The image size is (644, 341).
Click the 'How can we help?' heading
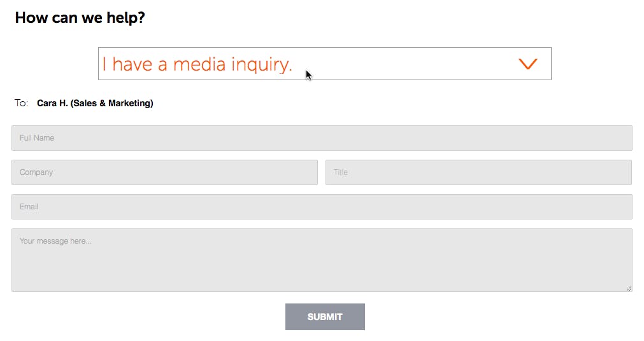click(80, 18)
